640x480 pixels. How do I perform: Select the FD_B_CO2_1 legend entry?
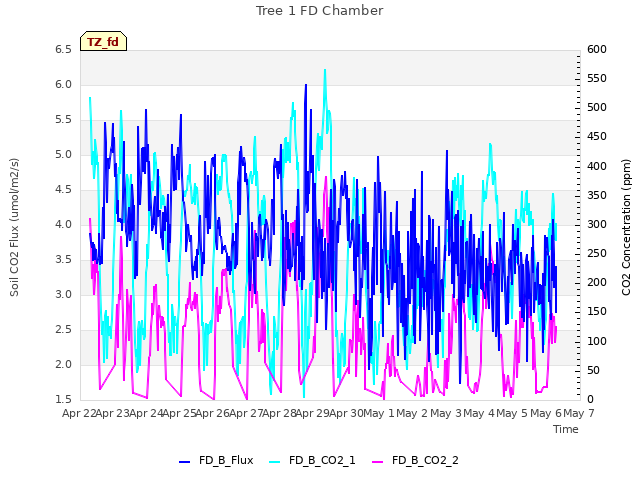312,460
